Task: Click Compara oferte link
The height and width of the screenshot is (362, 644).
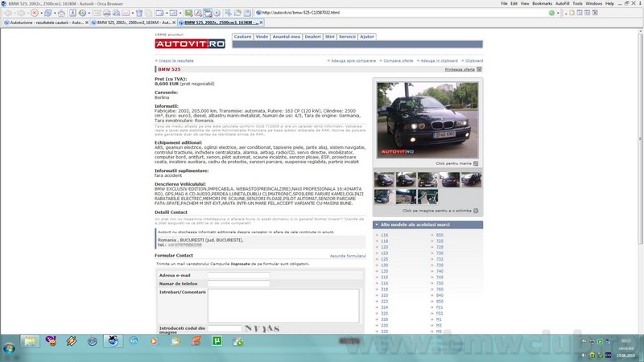Action: (x=398, y=61)
